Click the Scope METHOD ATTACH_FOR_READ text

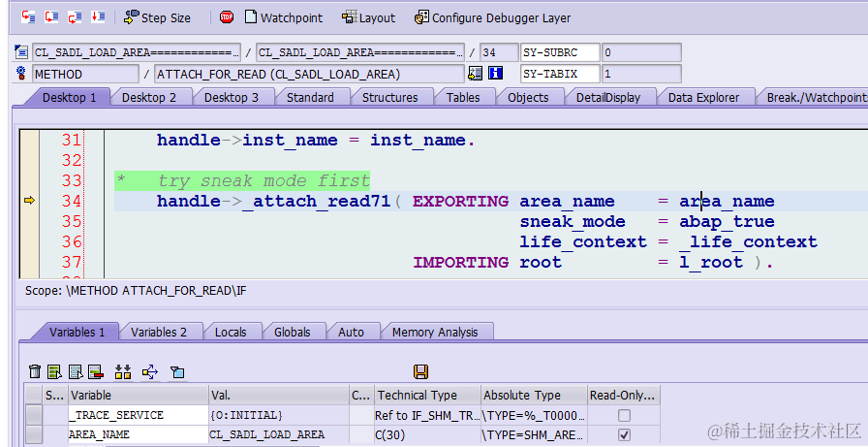point(136,290)
